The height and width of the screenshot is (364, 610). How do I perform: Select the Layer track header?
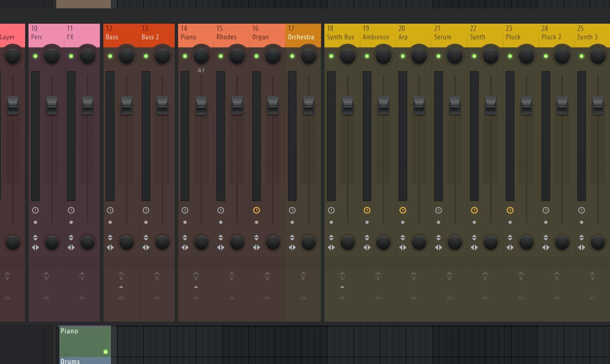pyautogui.click(x=12, y=35)
